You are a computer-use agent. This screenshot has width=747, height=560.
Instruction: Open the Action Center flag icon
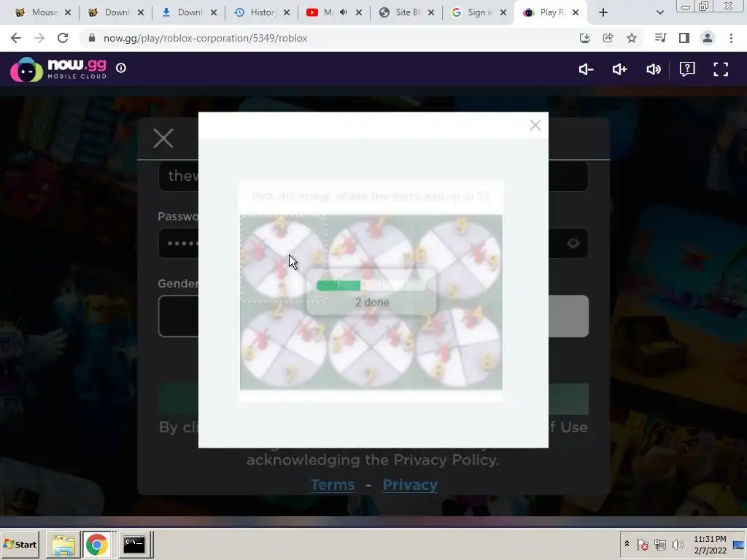tap(642, 544)
